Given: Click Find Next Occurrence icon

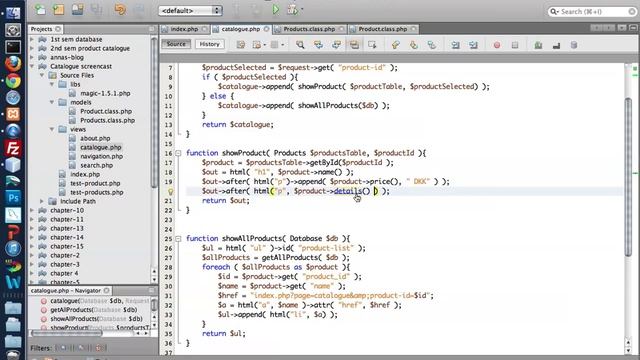Looking at the screenshot, I should (x=336, y=45).
